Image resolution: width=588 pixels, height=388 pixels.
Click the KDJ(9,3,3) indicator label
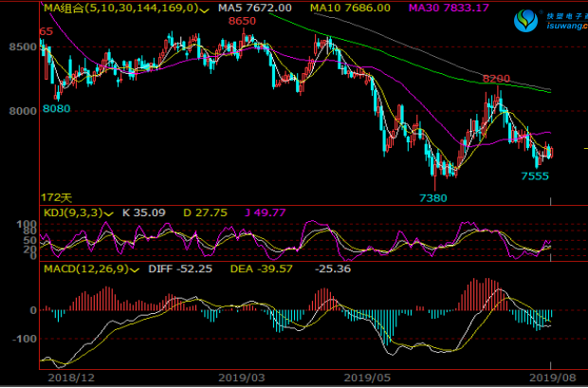(73, 212)
